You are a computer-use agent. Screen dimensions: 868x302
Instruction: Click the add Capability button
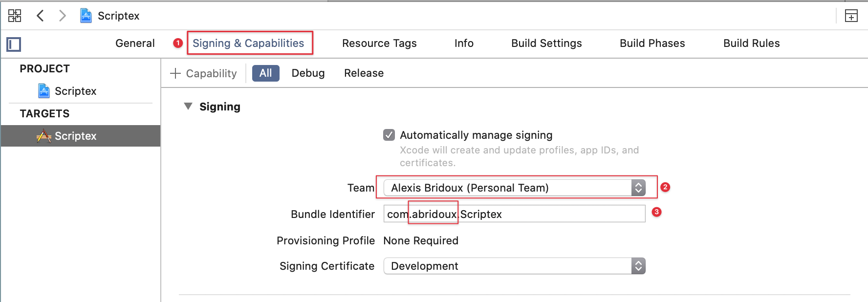[x=203, y=73]
